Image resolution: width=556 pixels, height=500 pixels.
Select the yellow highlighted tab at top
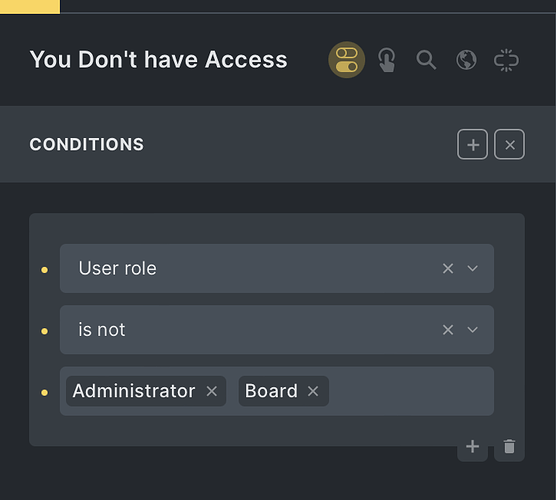coord(30,7)
